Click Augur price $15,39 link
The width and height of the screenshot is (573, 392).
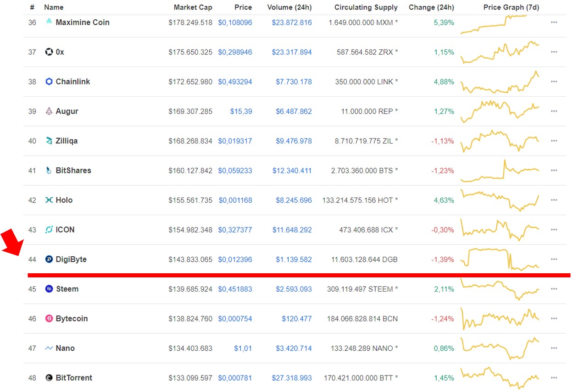[241, 111]
